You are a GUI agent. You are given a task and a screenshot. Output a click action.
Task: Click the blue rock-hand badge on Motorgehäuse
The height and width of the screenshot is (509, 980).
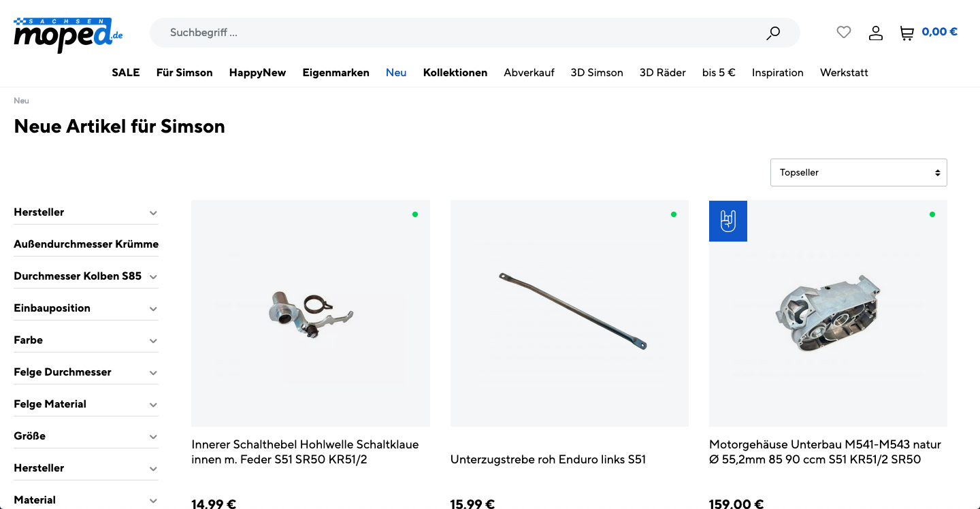pos(728,221)
